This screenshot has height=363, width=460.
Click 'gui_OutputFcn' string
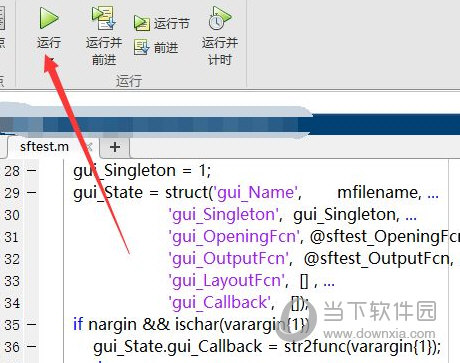228,259
